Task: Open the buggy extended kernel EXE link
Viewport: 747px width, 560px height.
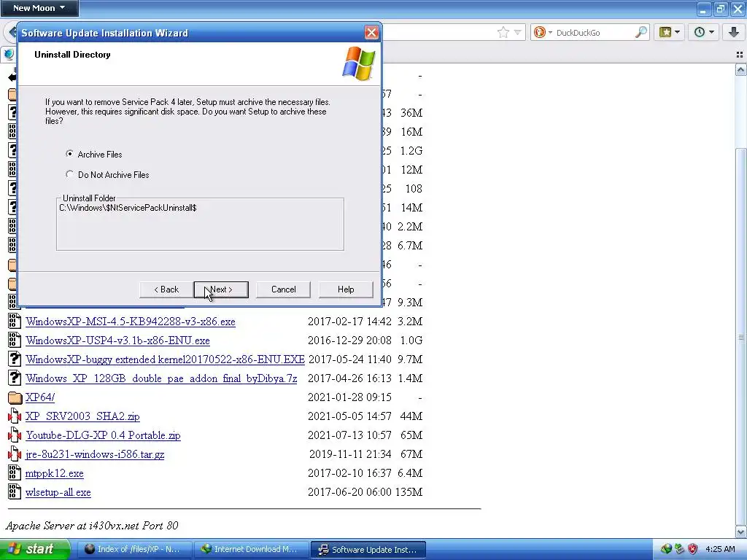Action: pos(166,359)
